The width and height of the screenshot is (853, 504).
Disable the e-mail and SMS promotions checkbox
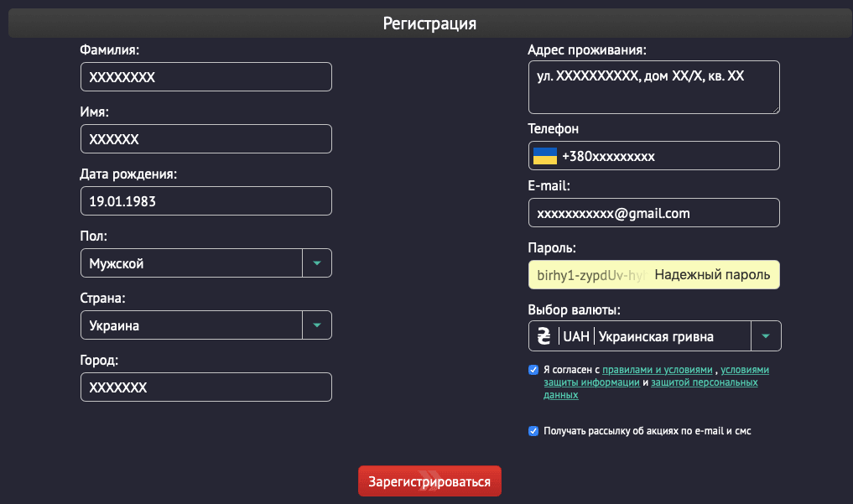pos(533,430)
